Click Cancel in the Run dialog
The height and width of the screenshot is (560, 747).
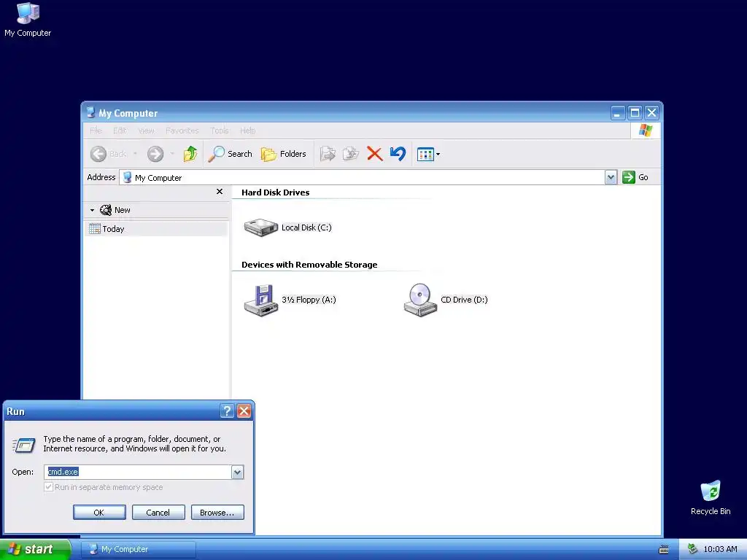tap(158, 513)
